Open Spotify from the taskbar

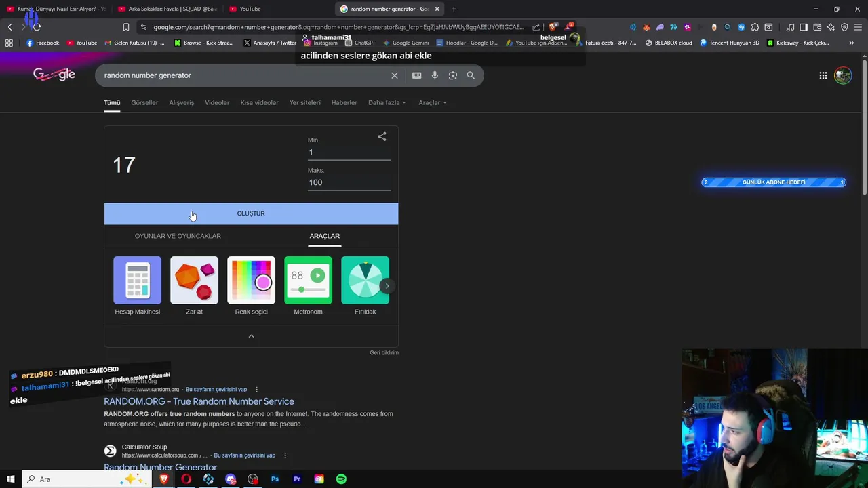[341, 479]
